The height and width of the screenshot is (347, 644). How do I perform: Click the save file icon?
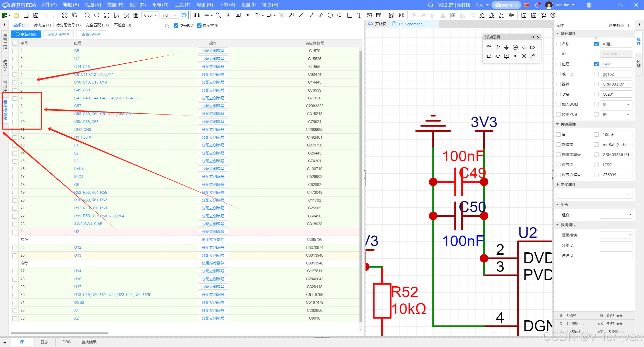coord(26,15)
